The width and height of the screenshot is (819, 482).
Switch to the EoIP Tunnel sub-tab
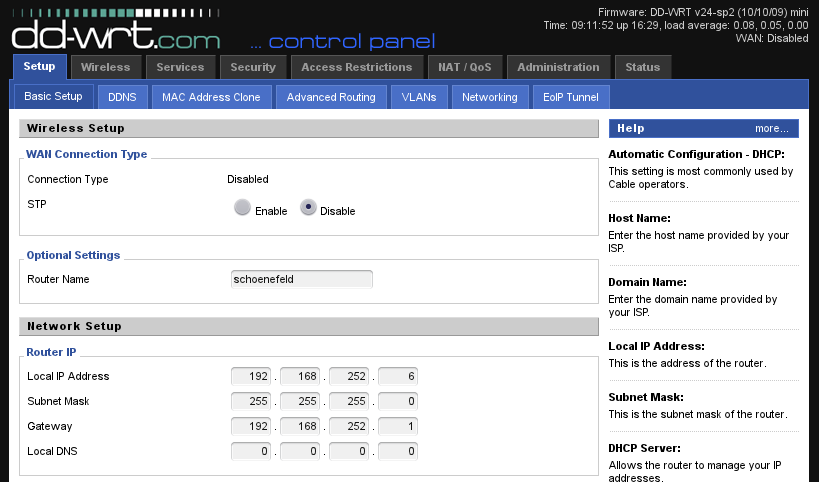pos(570,97)
